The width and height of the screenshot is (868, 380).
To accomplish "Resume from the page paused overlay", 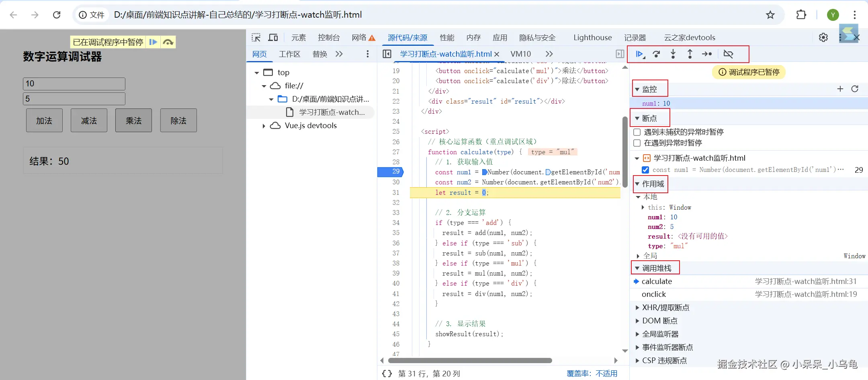I will point(153,42).
